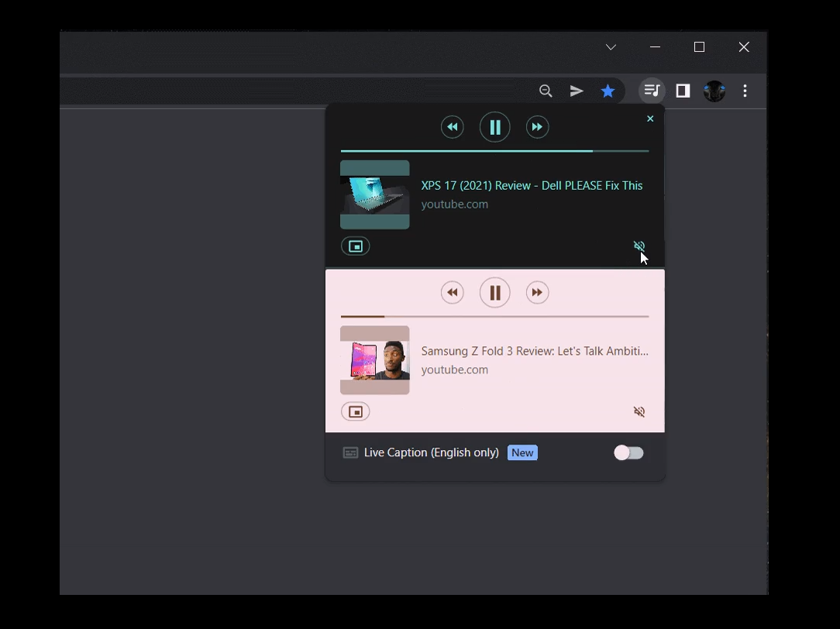This screenshot has width=840, height=629.
Task: Open the zoom indicator in address bar
Action: 546,91
